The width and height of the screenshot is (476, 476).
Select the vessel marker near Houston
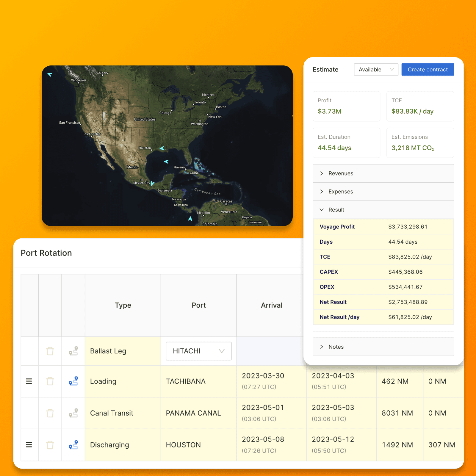(x=162, y=148)
